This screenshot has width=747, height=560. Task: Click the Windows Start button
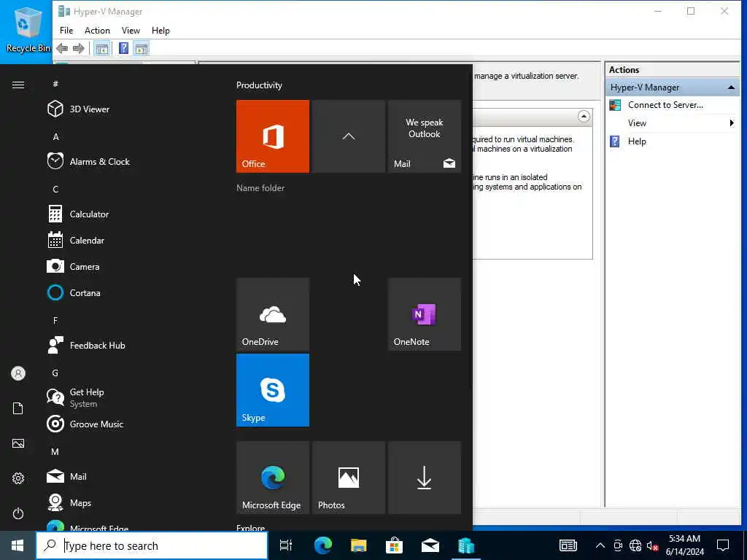coord(18,545)
